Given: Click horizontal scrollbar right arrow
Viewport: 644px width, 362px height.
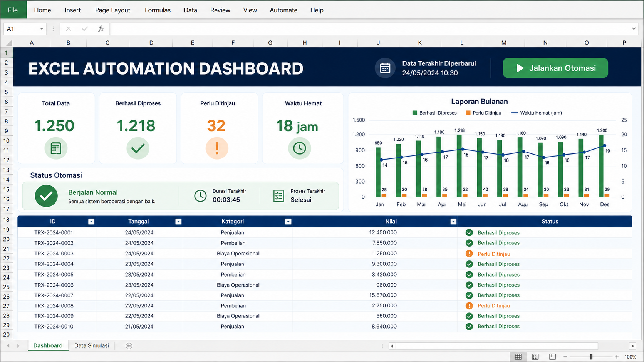Looking at the screenshot, I should (x=632, y=346).
